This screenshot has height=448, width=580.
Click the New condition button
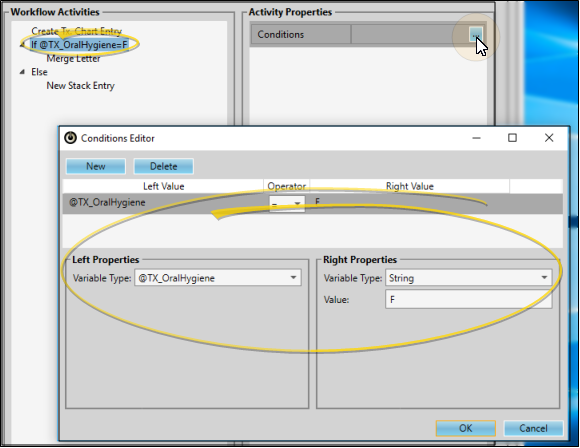(96, 166)
